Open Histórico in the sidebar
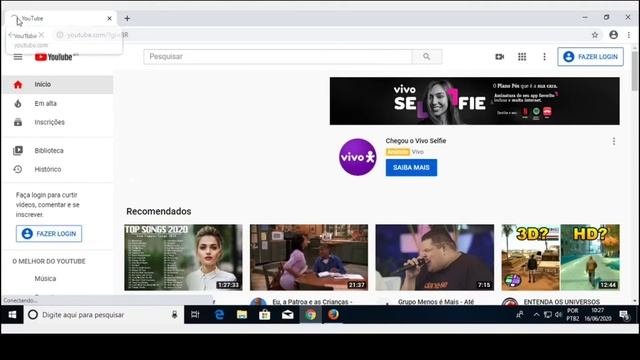Screen dimensions: 640x360 click(x=58, y=169)
